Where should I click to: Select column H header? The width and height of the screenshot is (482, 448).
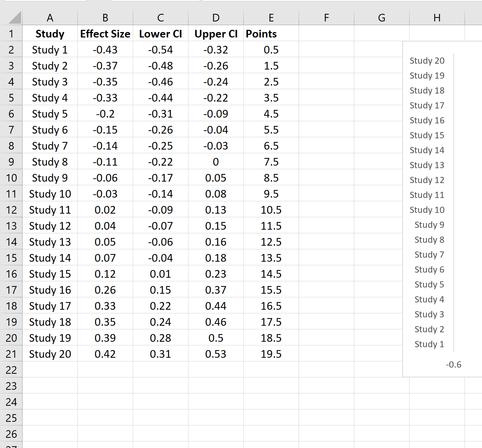tap(437, 17)
